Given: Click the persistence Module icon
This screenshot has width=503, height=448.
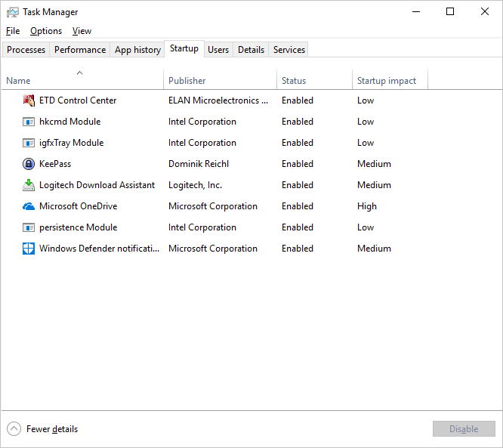Looking at the screenshot, I should pyautogui.click(x=29, y=227).
